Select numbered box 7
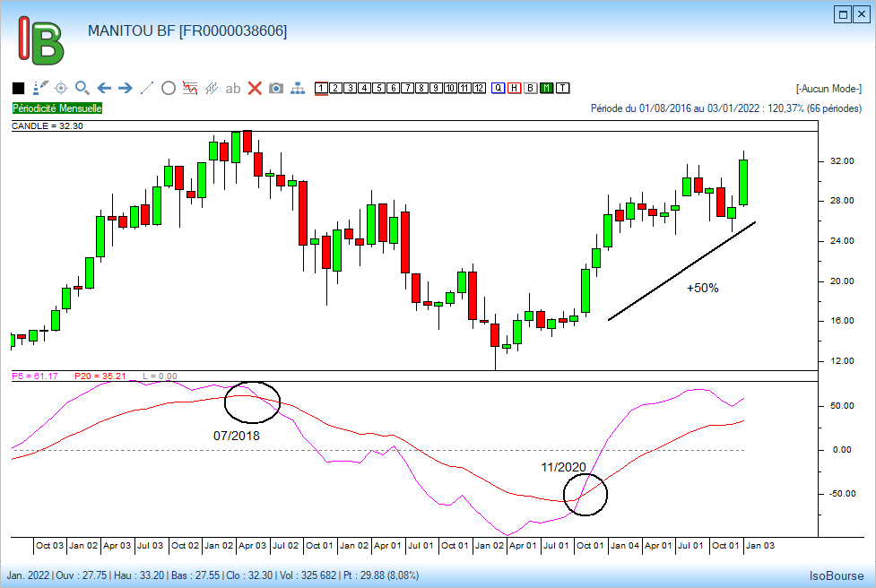Viewport: 876px width, 588px height. click(408, 88)
